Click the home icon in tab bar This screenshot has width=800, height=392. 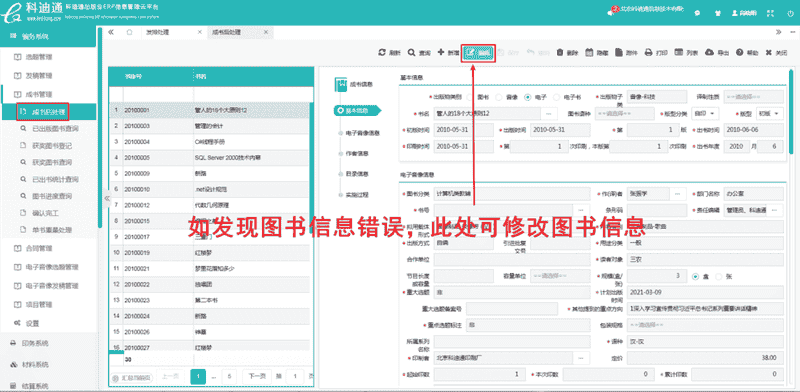[x=129, y=32]
